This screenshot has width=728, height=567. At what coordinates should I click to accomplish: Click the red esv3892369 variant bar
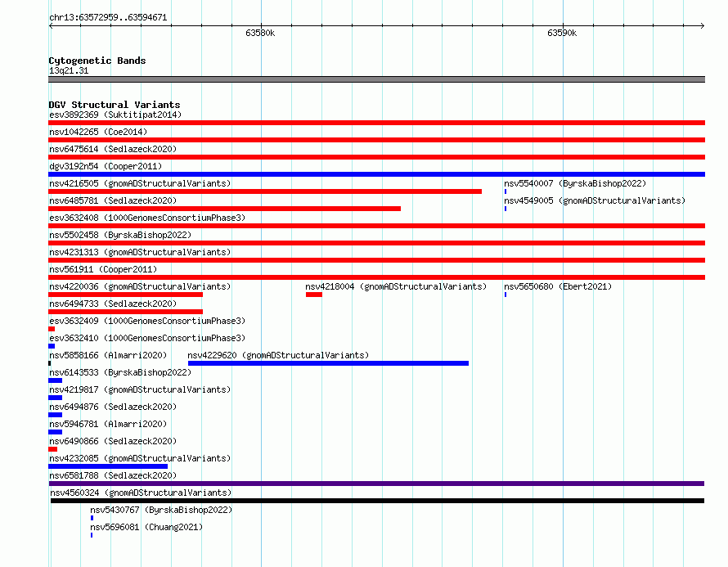click(x=376, y=123)
